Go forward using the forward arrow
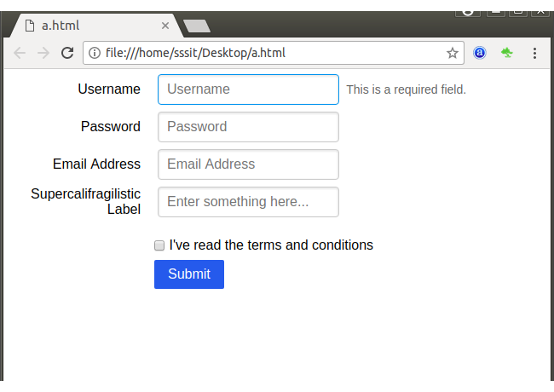Screen dimensions: 554x392 [43, 53]
